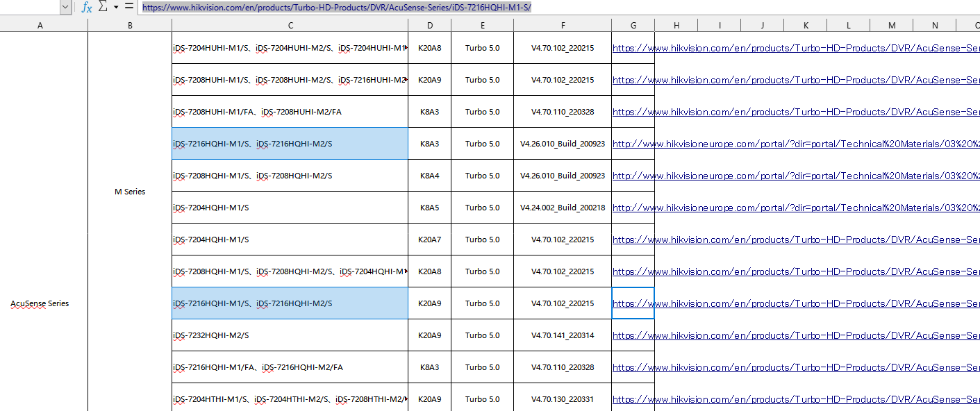Open the link in the iDS-7232HQHI-M2/S row

tap(632, 336)
